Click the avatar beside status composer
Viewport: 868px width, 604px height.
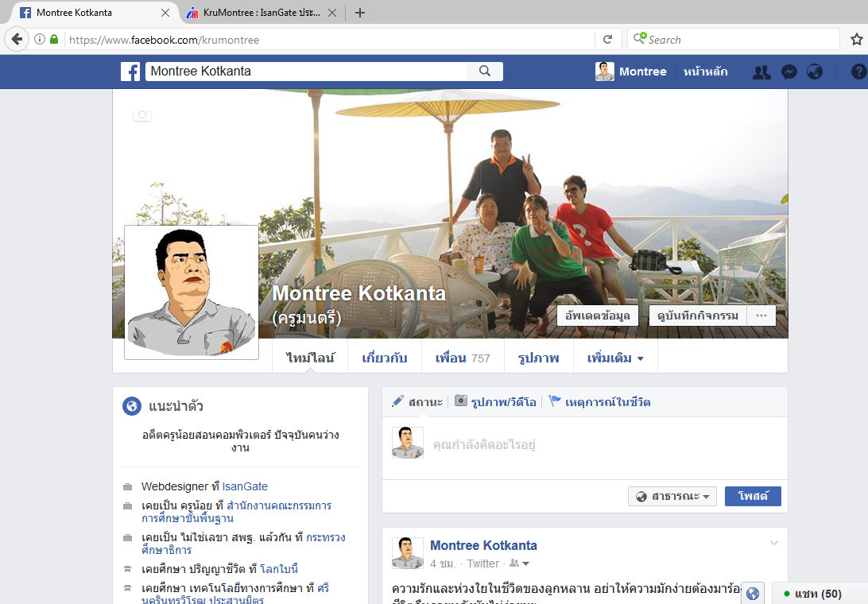[x=408, y=443]
